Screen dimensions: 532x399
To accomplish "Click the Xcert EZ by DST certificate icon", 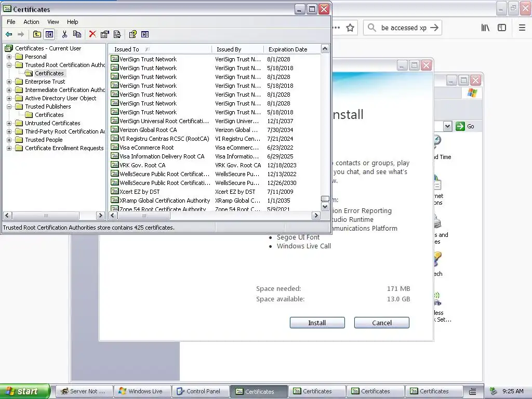I will click(115, 191).
